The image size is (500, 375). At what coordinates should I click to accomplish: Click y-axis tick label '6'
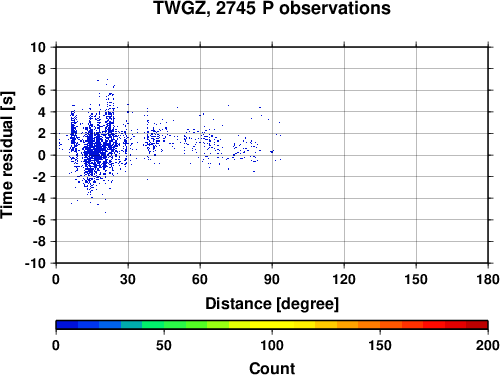42,90
